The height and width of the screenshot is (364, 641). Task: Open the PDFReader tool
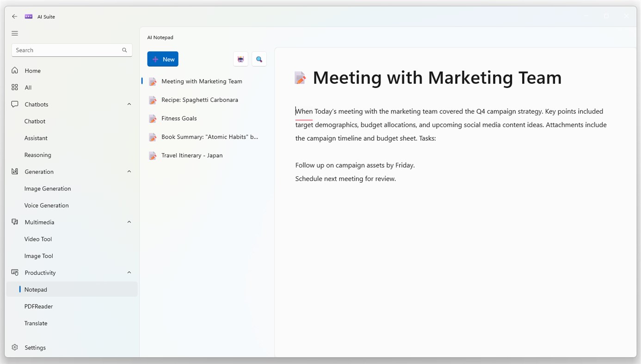[x=38, y=306]
